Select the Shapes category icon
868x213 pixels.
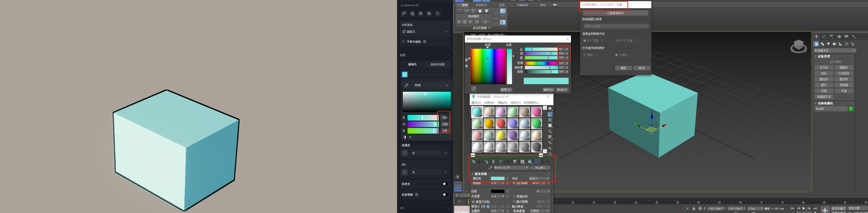(x=823, y=44)
